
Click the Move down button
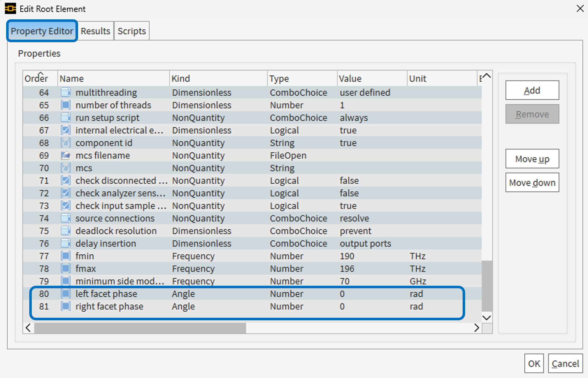[532, 183]
